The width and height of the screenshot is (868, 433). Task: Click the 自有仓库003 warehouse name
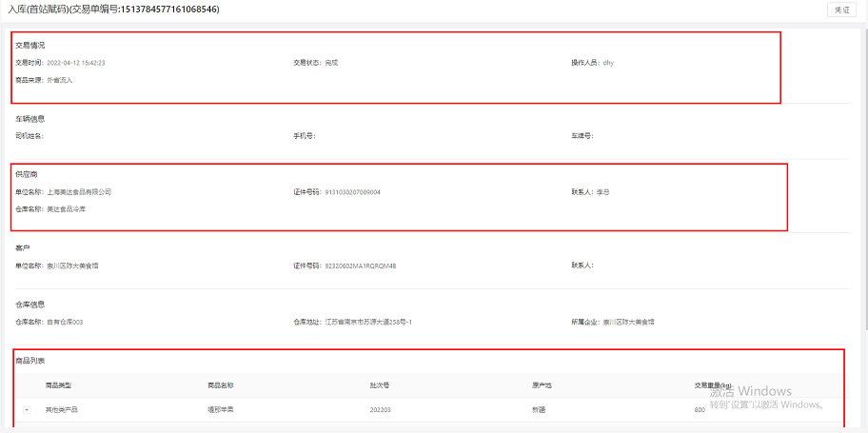[x=65, y=322]
